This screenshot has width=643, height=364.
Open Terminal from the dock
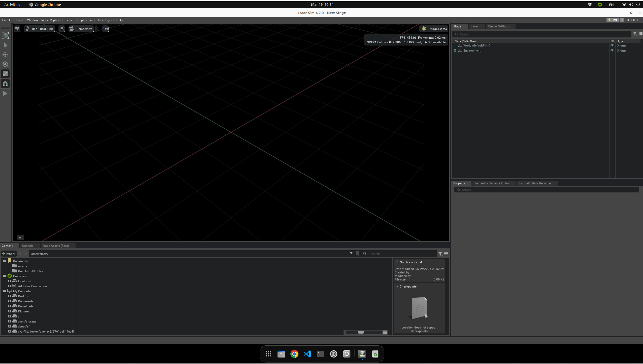pos(320,354)
